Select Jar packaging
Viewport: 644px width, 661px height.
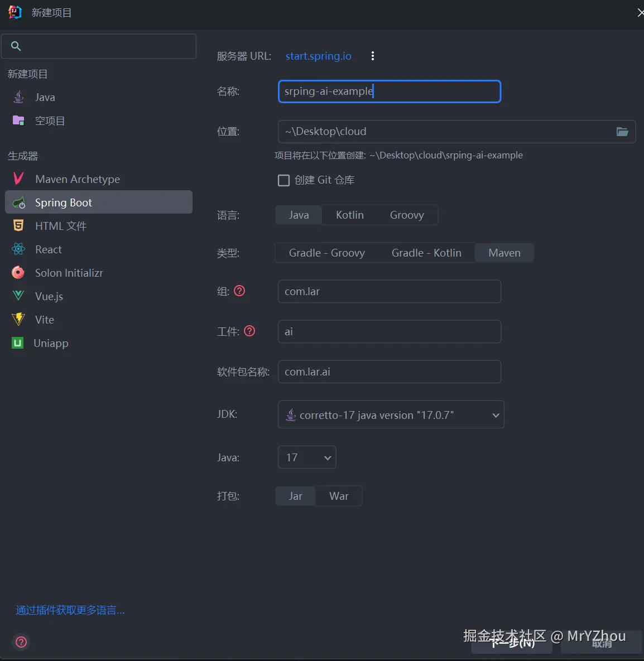(295, 496)
